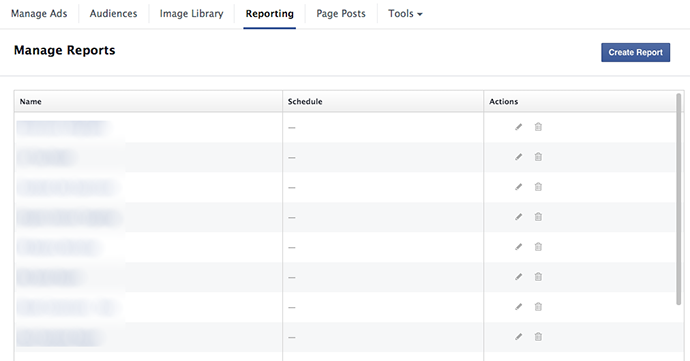Click the Create Report button

pos(635,52)
